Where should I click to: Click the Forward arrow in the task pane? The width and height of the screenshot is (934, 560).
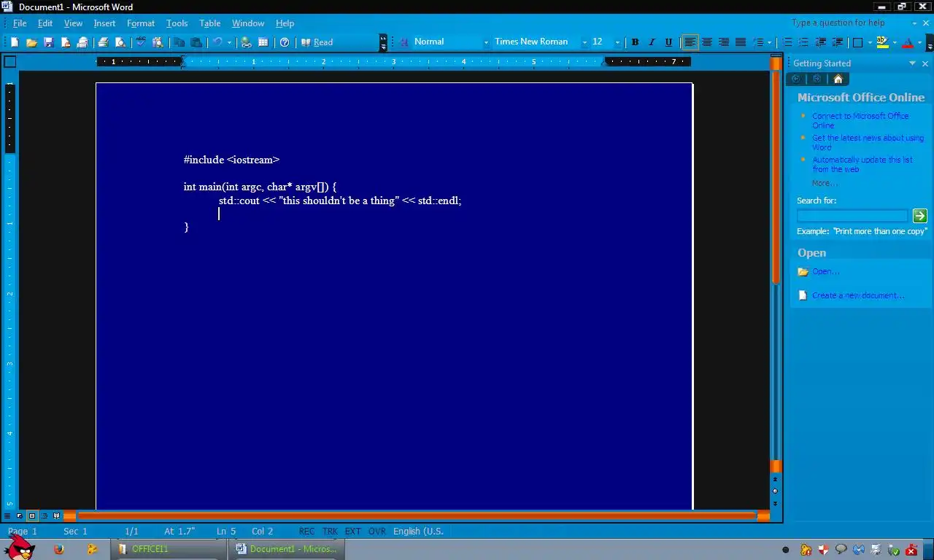817,79
